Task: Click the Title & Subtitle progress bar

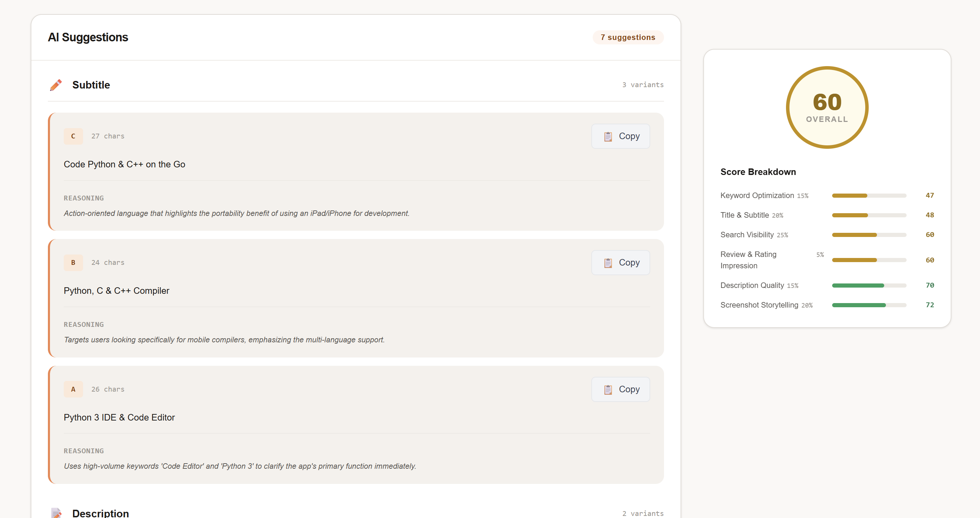Action: (x=869, y=215)
